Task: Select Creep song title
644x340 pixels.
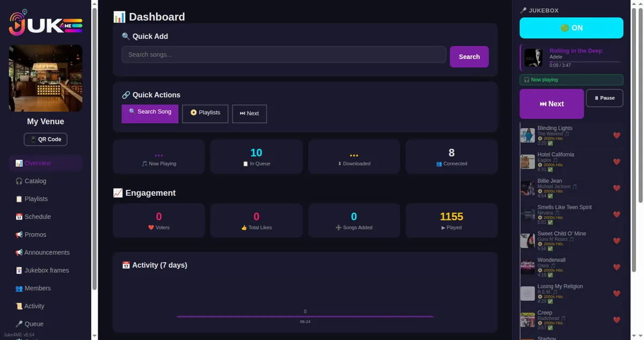Action: click(x=545, y=312)
